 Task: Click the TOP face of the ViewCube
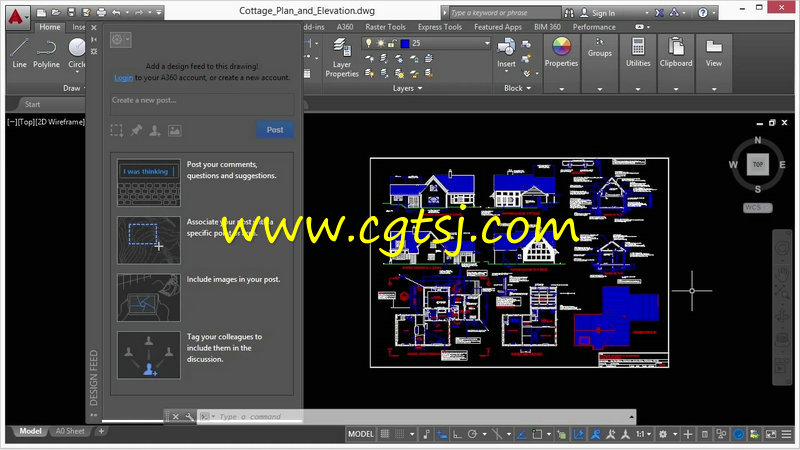pyautogui.click(x=758, y=164)
